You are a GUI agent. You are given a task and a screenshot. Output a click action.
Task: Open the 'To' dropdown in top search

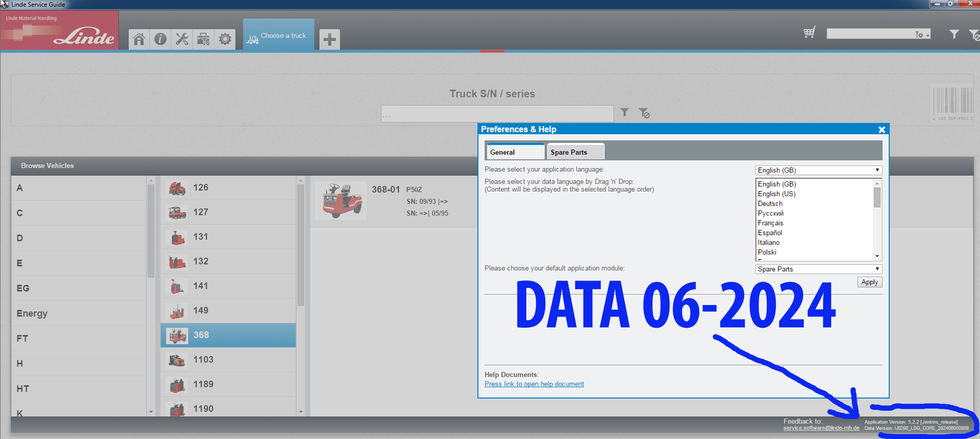922,35
